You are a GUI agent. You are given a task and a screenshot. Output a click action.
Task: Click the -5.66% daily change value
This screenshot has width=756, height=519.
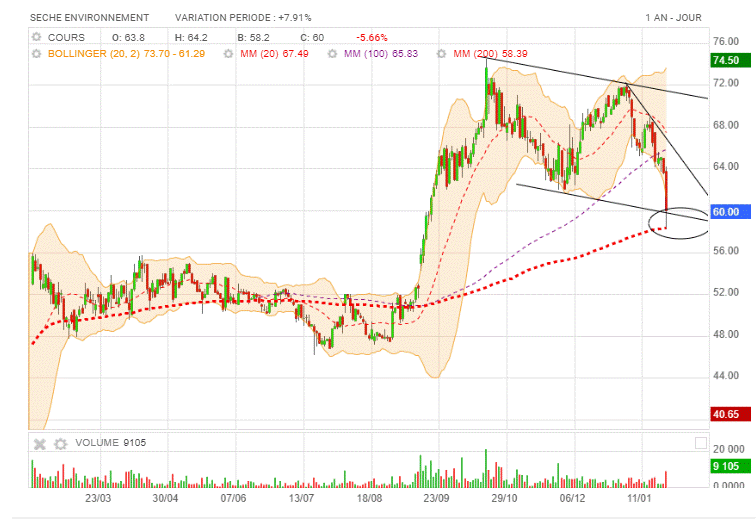pyautogui.click(x=372, y=38)
